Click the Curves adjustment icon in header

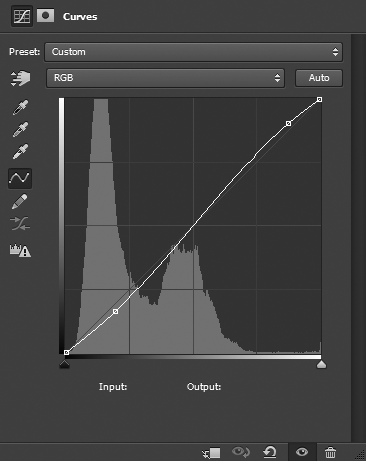pyautogui.click(x=22, y=16)
